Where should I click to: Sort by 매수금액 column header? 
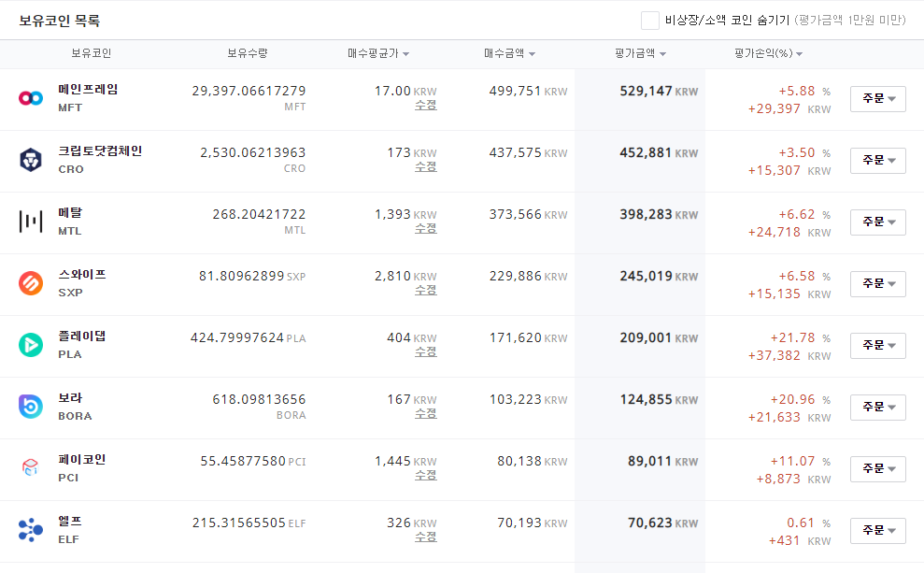point(509,53)
